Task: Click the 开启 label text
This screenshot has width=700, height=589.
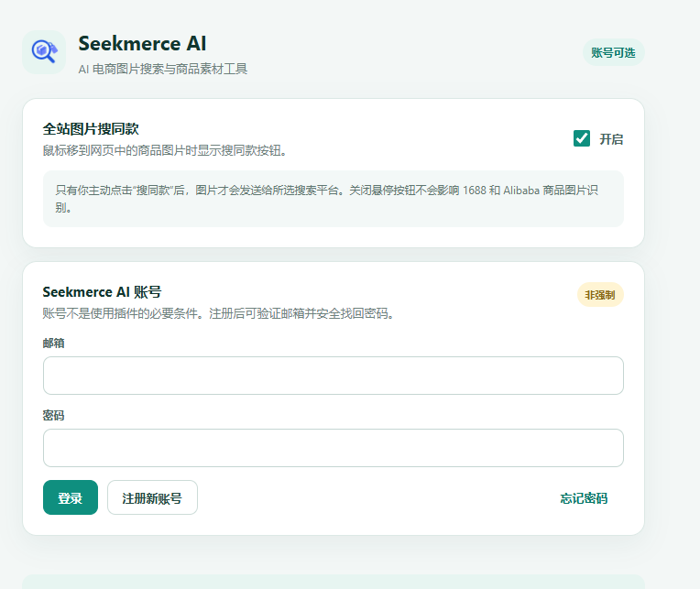Action: [x=611, y=139]
